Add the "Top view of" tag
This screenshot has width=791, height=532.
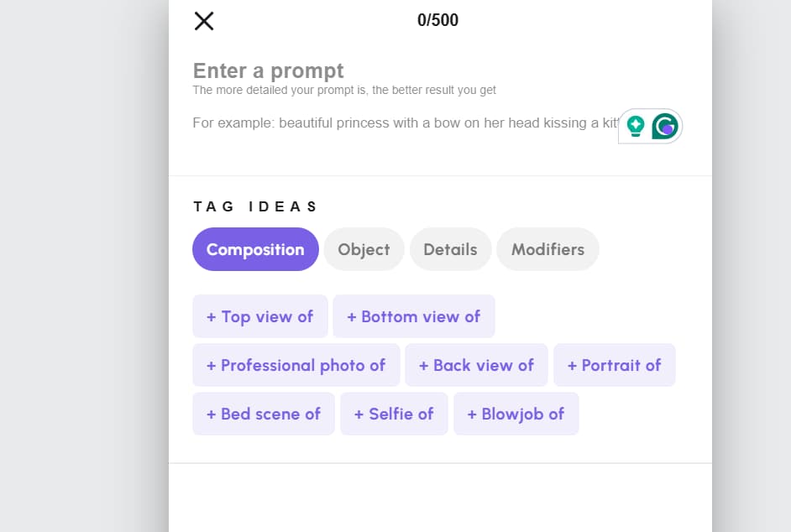[259, 316]
